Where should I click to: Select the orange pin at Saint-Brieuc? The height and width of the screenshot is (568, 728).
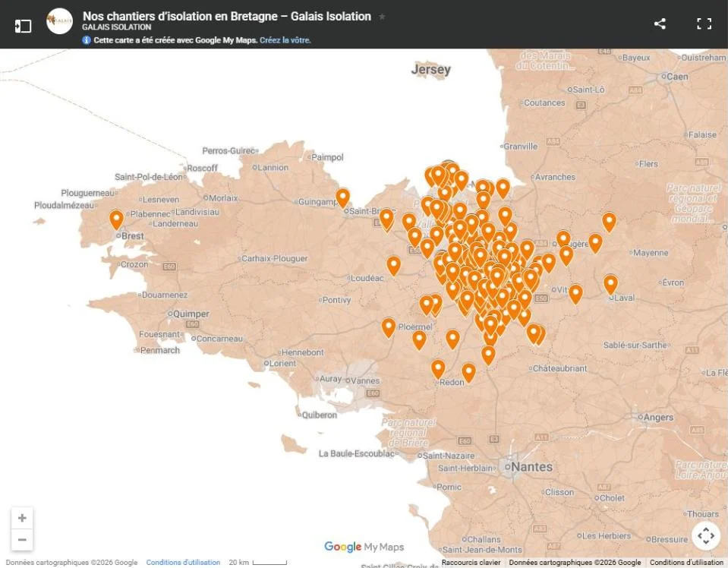[x=386, y=219]
